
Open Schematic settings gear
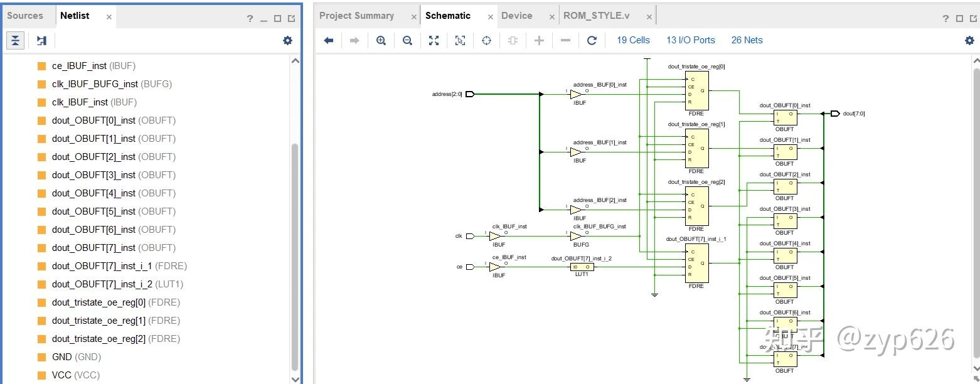click(x=969, y=40)
